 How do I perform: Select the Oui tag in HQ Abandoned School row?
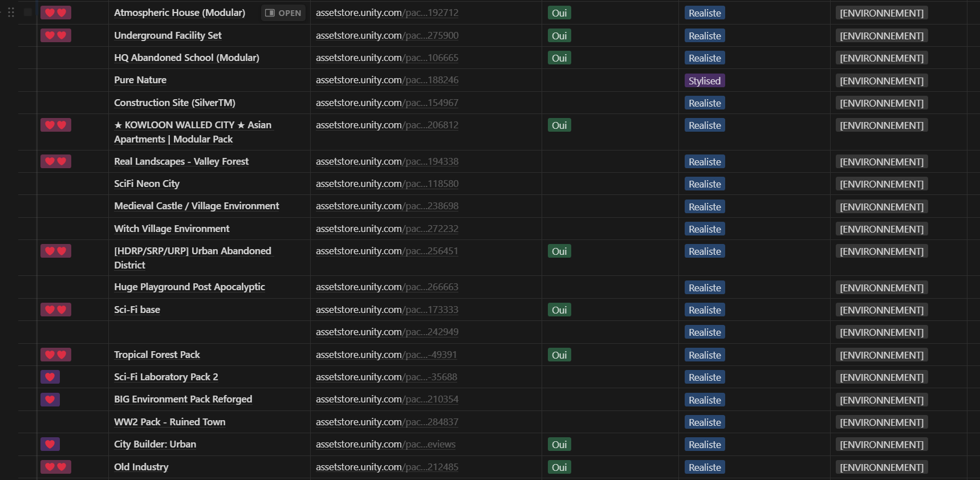[x=559, y=58]
